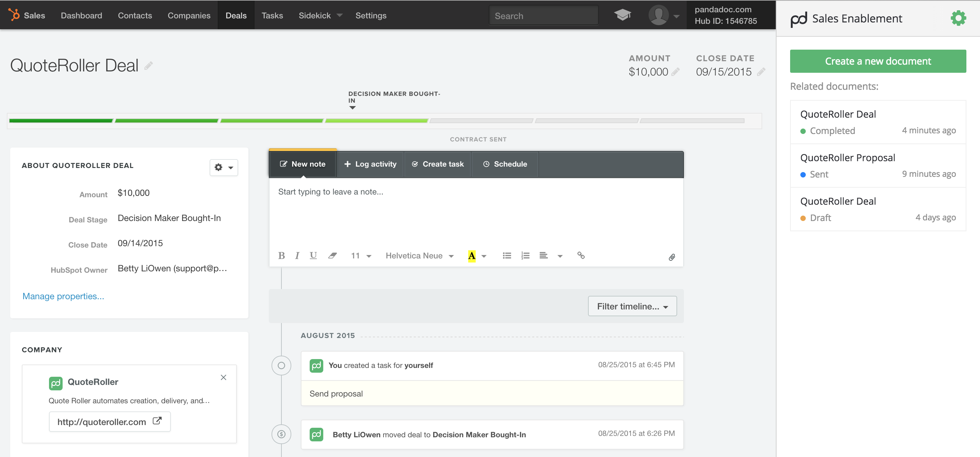Click the paperclip attachment icon
The image size is (980, 457).
click(671, 257)
